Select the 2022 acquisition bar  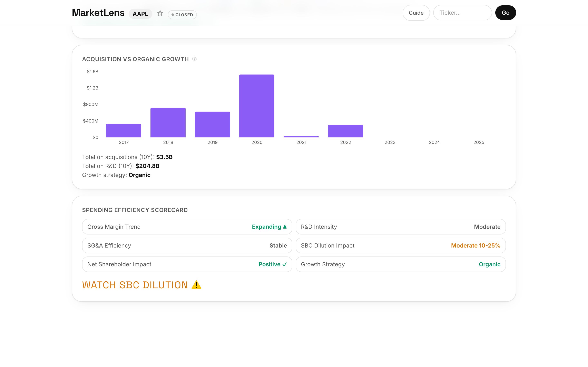tap(345, 131)
